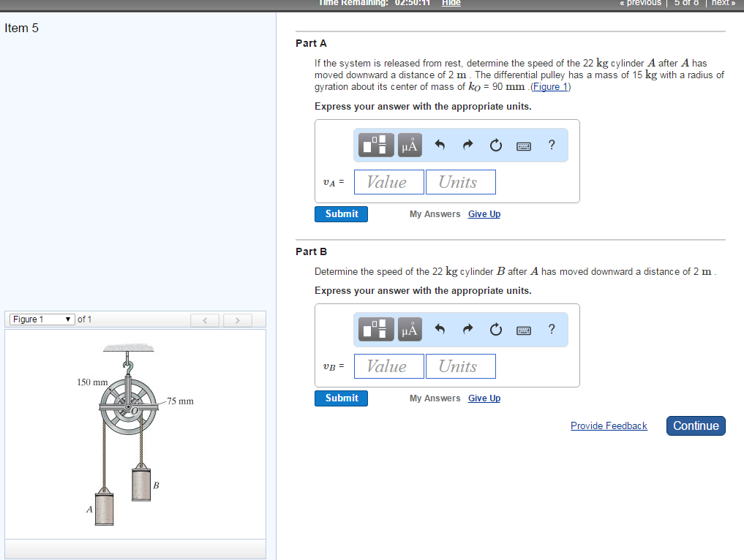Click the redo arrow icon in Part B

467,330
